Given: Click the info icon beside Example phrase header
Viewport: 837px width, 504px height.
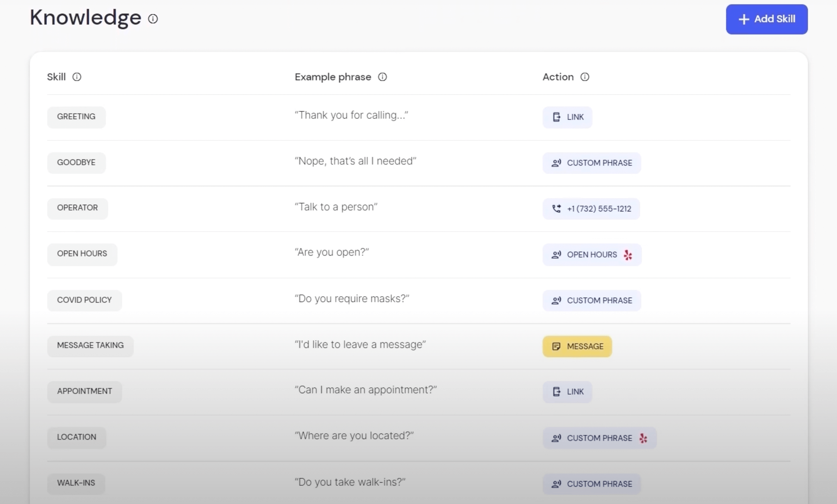Looking at the screenshot, I should point(382,77).
